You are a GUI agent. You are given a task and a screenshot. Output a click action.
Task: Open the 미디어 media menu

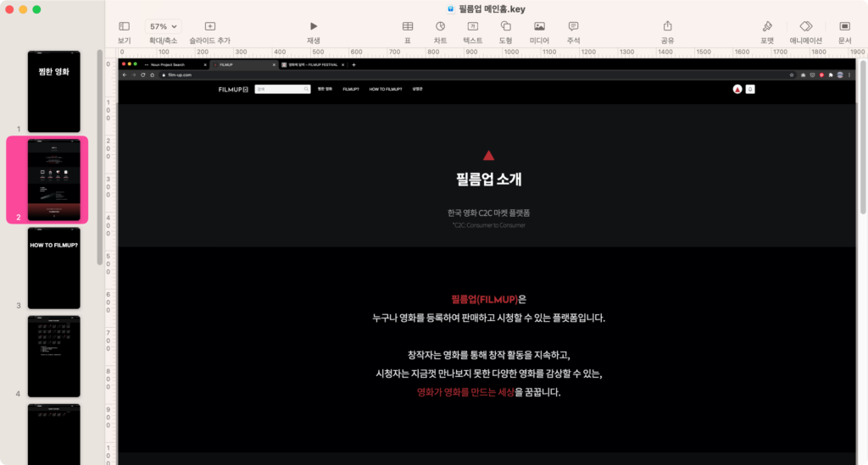pos(539,26)
